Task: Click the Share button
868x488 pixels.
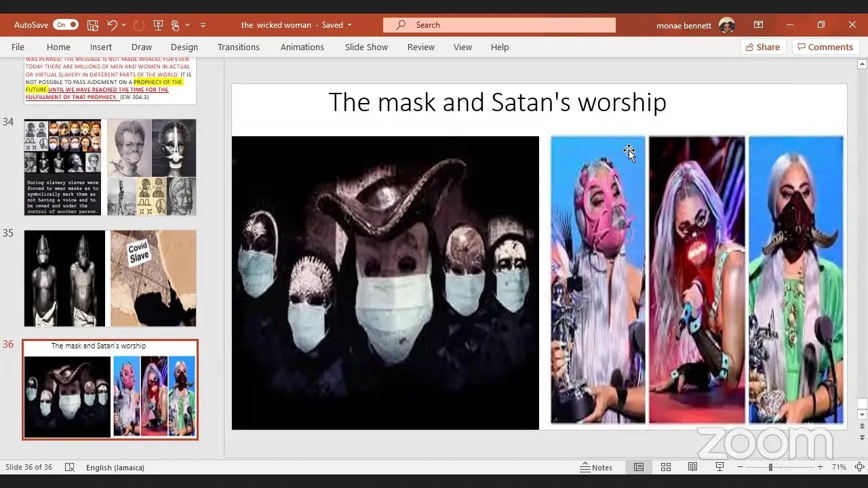Action: (763, 47)
